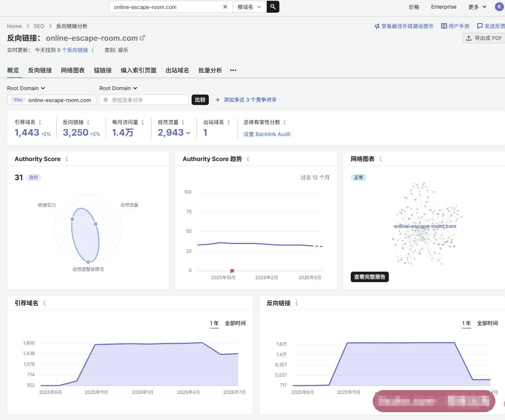The image size is (505, 420).
Task: Click the send feedback chat icon
Action: click(x=480, y=26)
